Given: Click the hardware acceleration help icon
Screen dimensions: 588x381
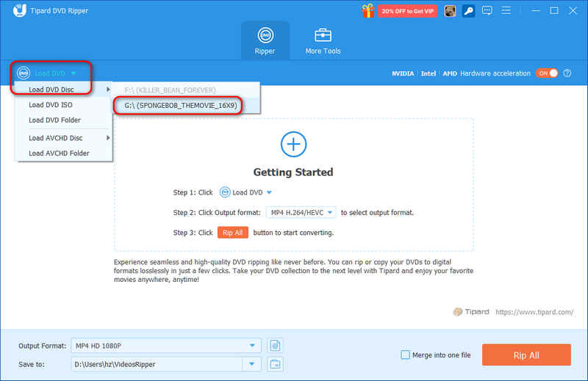Looking at the screenshot, I should coord(567,73).
